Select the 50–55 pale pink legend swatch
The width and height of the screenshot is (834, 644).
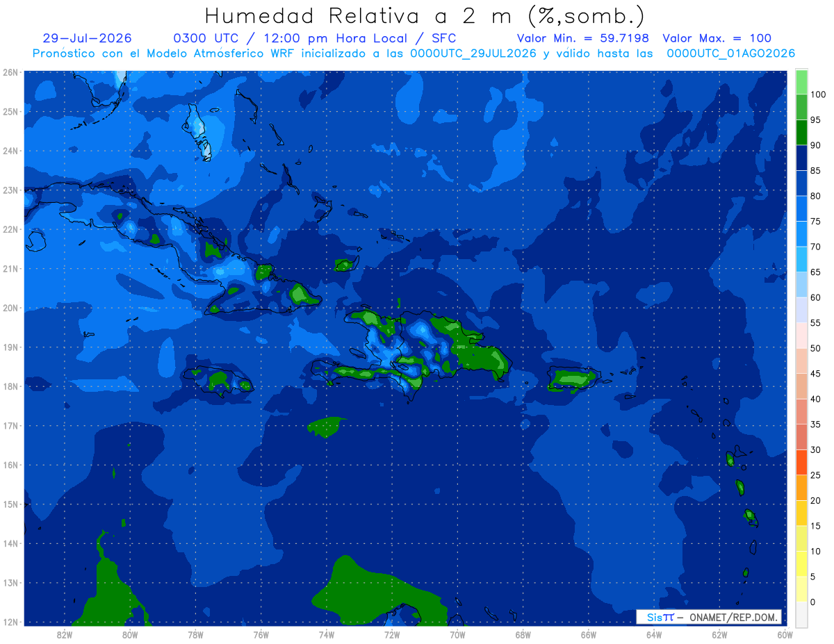801,335
